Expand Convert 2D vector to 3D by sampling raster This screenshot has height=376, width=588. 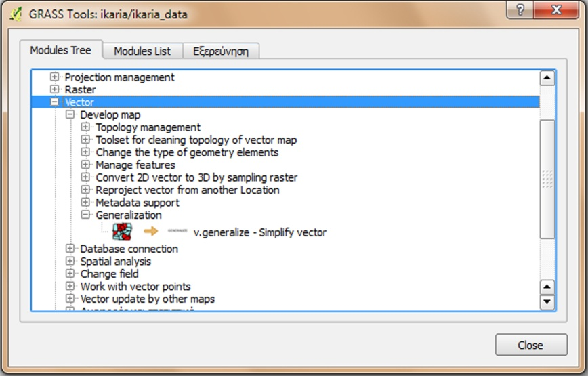[85, 177]
